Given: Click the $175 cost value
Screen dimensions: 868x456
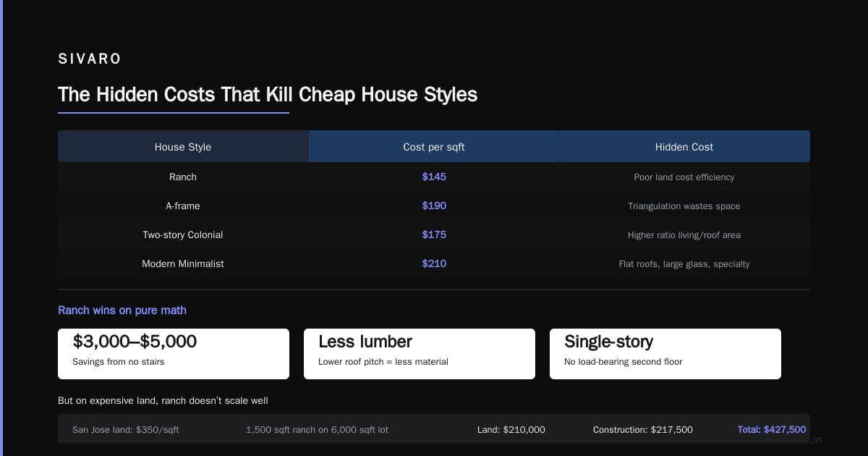Looking at the screenshot, I should [x=434, y=235].
